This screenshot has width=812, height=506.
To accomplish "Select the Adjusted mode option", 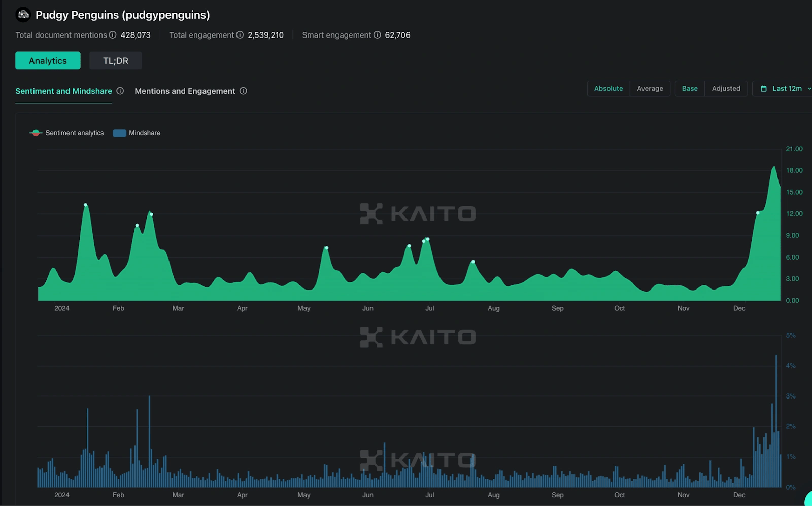I will pos(726,89).
